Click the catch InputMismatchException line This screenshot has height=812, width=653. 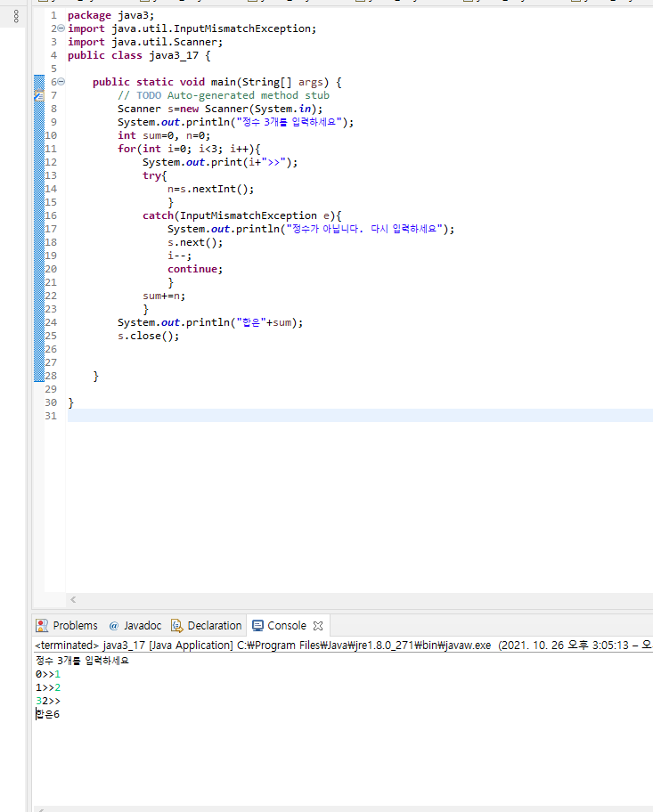click(242, 216)
